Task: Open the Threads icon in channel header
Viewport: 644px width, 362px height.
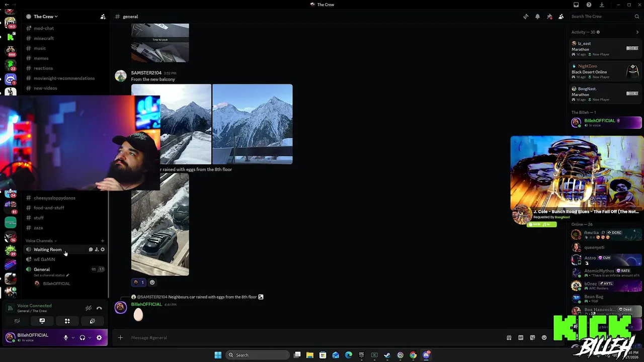Action: tap(526, 17)
